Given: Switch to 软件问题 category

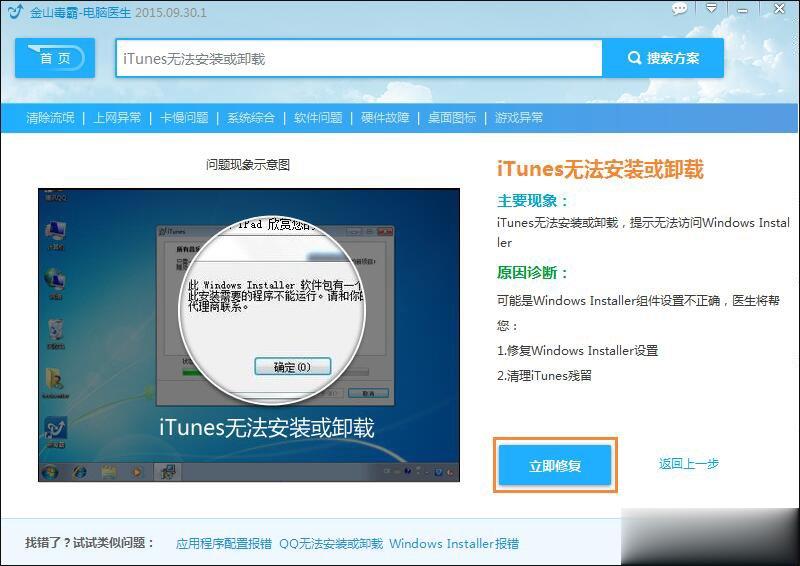Looking at the screenshot, I should [x=318, y=117].
